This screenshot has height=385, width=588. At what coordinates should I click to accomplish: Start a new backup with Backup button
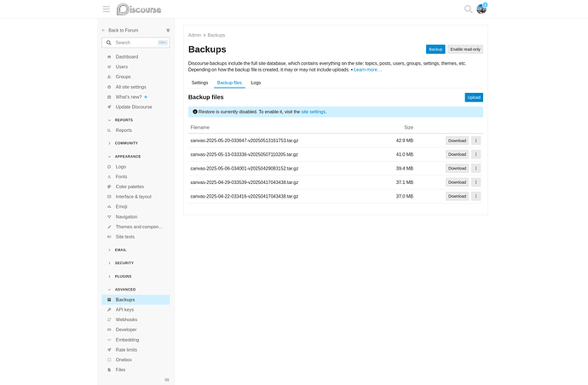(x=435, y=49)
